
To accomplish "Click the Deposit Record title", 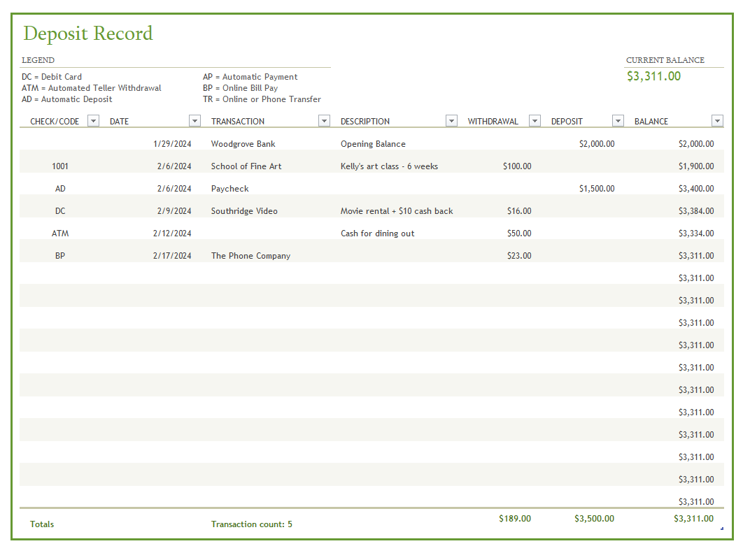I will [87, 34].
